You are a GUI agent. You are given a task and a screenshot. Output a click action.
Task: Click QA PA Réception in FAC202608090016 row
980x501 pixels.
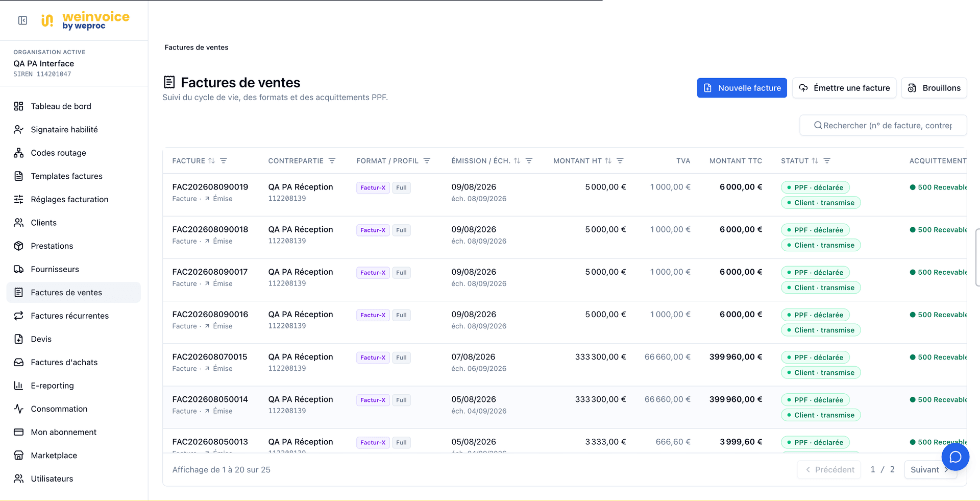301,314
